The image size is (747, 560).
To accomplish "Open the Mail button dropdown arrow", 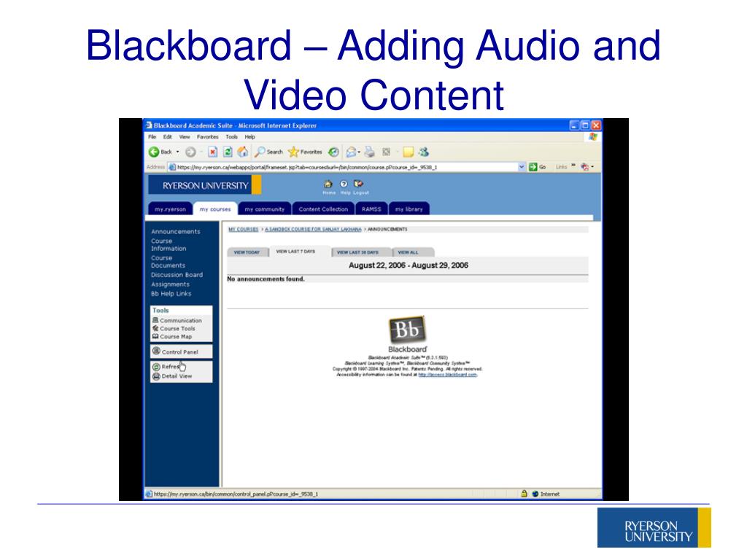I will tap(359, 152).
